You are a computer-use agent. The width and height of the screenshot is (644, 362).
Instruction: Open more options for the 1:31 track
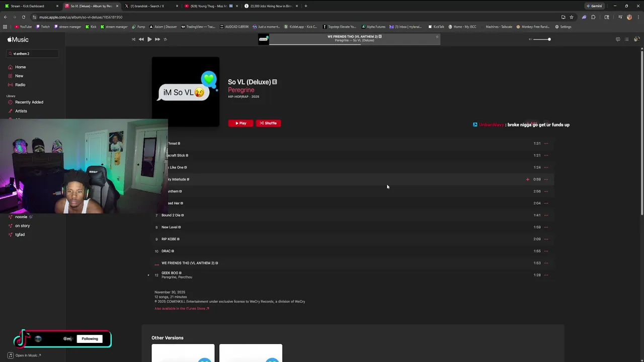[546, 143]
